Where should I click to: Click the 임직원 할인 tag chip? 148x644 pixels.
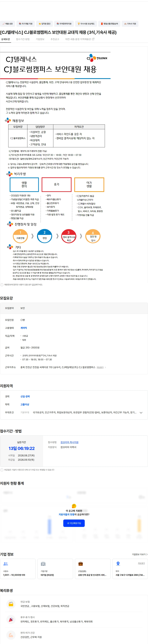[44, 24]
